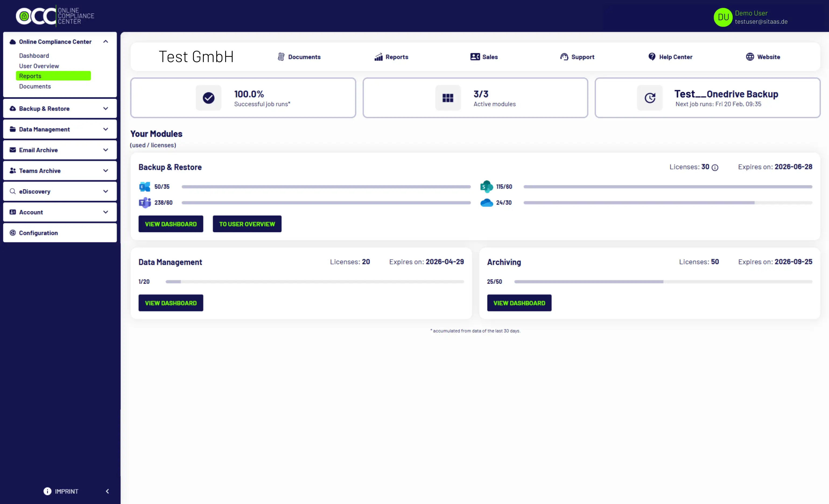This screenshot has width=829, height=504.
Task: Click the Teams icon next to 238/60
Action: point(145,203)
